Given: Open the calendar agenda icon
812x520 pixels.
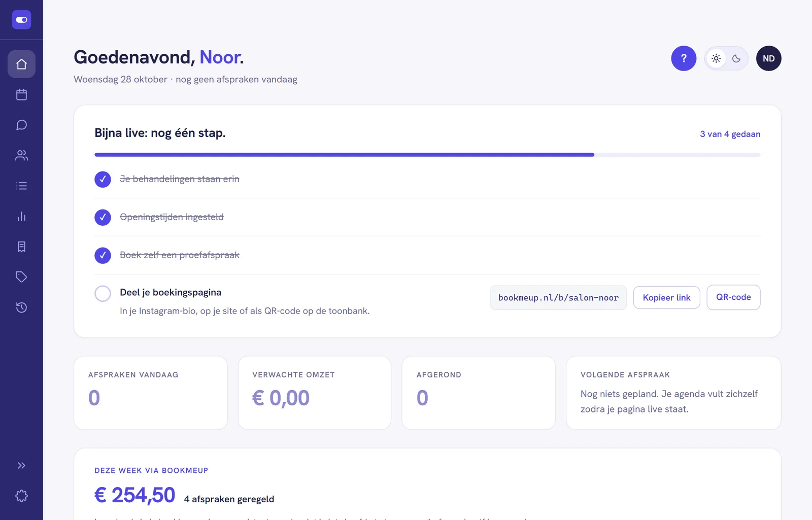Looking at the screenshot, I should [21, 94].
